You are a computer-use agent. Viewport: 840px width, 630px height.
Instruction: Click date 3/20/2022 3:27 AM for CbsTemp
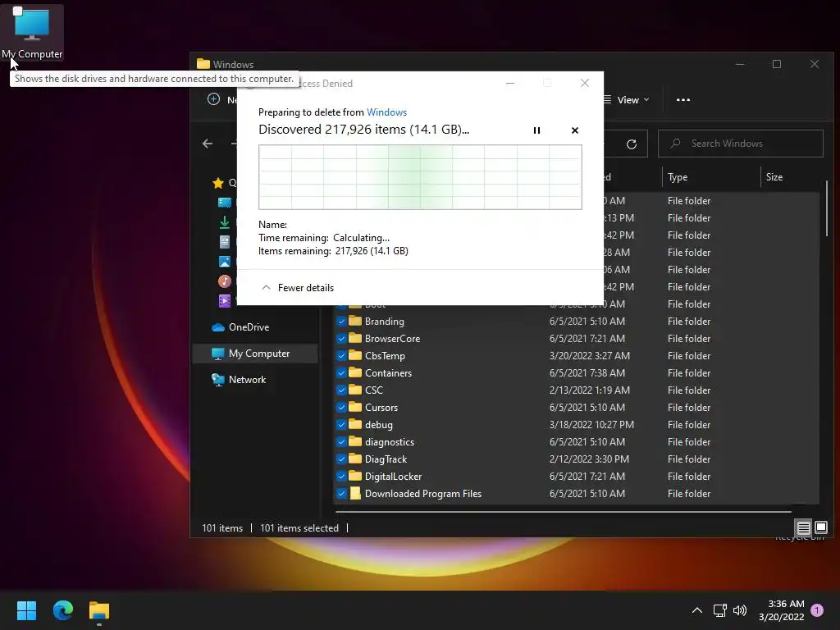(589, 356)
